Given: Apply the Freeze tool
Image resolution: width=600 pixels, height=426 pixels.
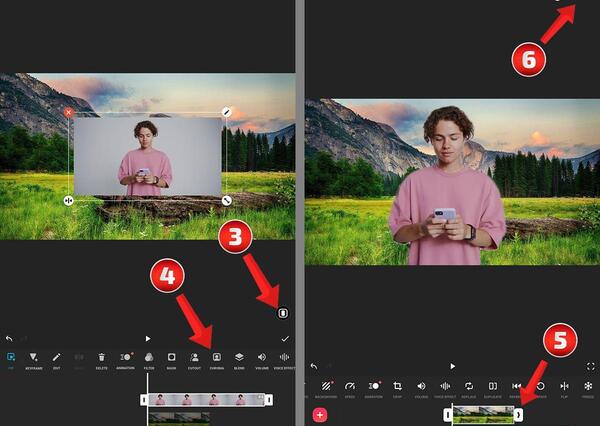Looking at the screenshot, I should point(588,389).
